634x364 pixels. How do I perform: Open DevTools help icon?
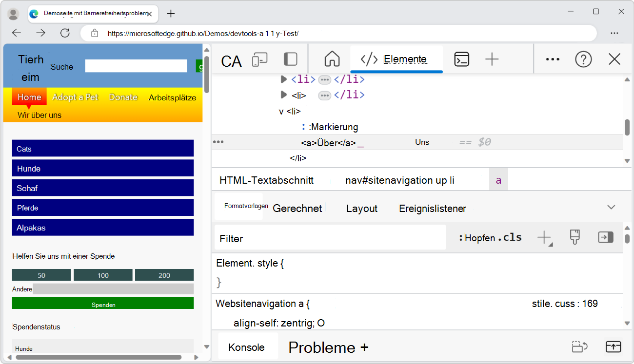pos(583,59)
